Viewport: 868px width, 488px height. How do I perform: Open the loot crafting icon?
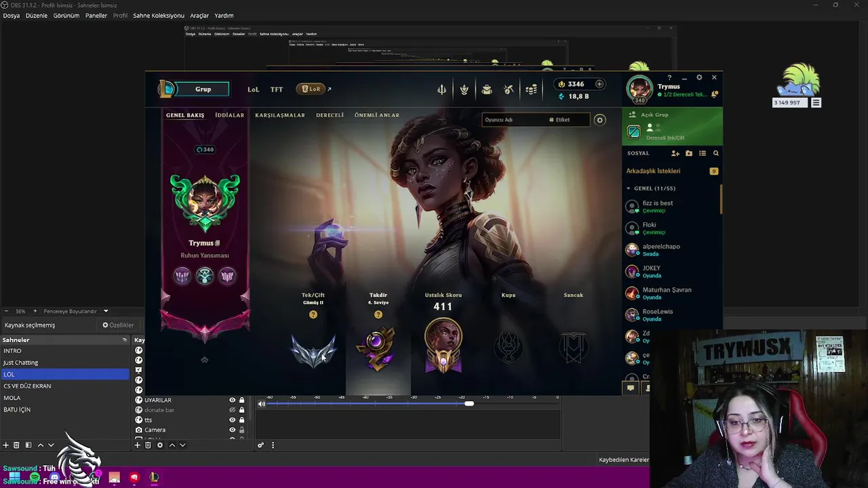464,89
